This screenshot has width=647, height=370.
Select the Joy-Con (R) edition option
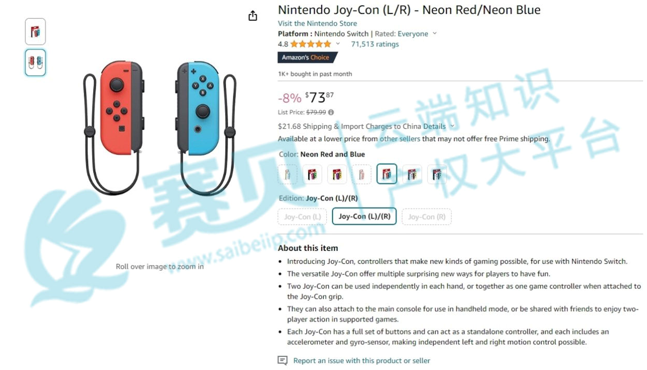pyautogui.click(x=427, y=217)
